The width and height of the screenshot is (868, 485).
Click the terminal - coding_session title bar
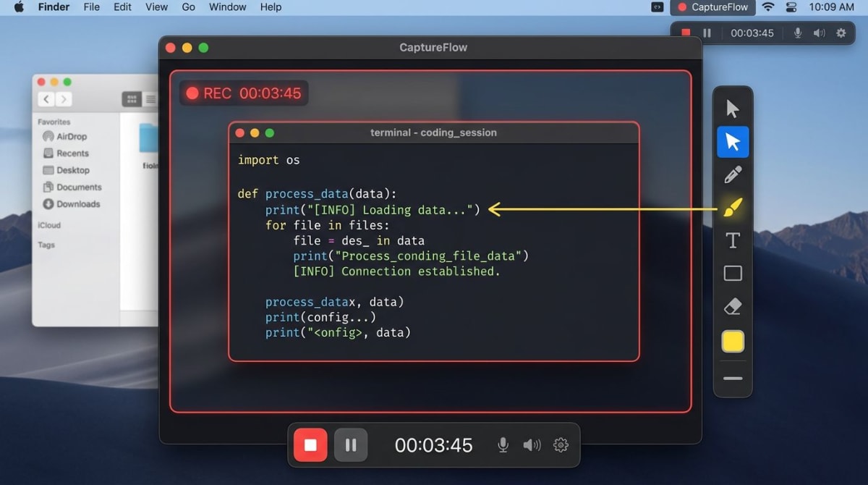tap(433, 133)
